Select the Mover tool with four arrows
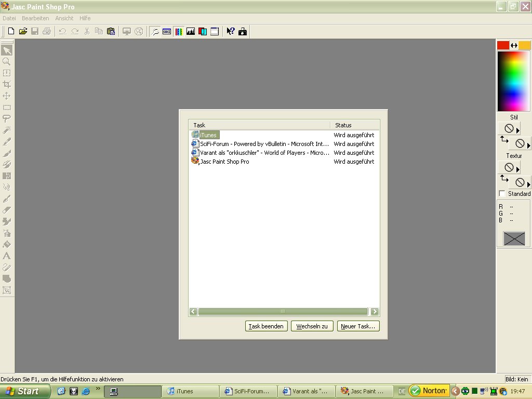The width and height of the screenshot is (532, 399). (7, 96)
